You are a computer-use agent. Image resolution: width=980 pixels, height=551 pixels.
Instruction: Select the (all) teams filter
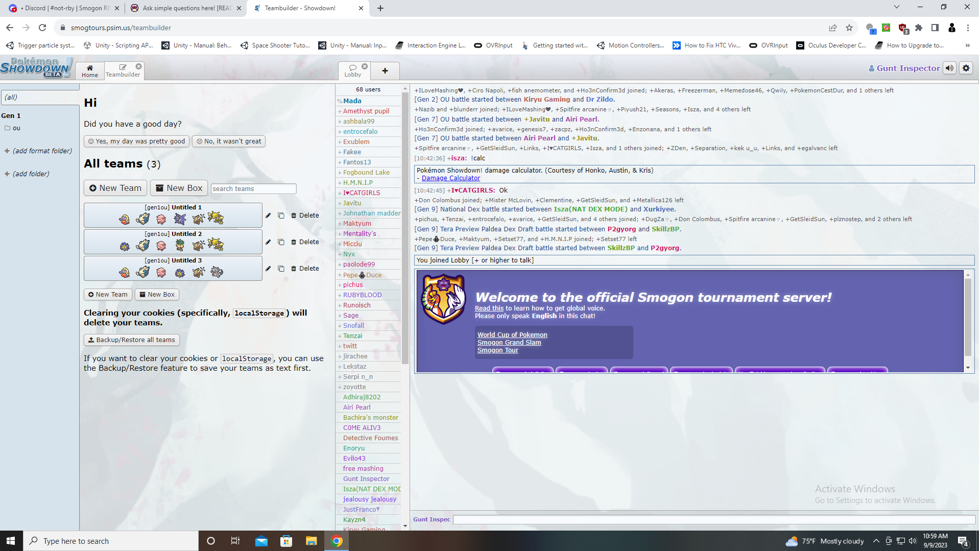point(40,98)
